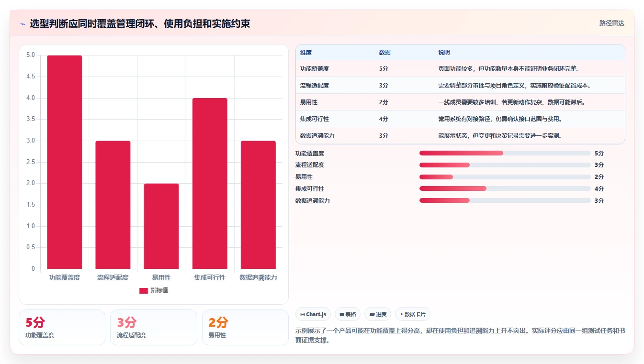Viewport: 644px width, 364px height.
Task: Click the 指标值 legend text
Action: tap(159, 290)
